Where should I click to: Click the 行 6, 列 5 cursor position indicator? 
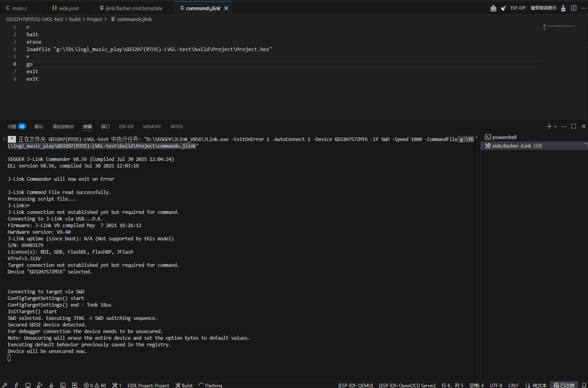click(x=453, y=385)
